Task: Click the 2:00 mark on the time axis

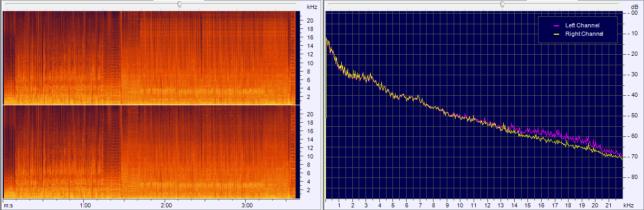Action: (166, 205)
